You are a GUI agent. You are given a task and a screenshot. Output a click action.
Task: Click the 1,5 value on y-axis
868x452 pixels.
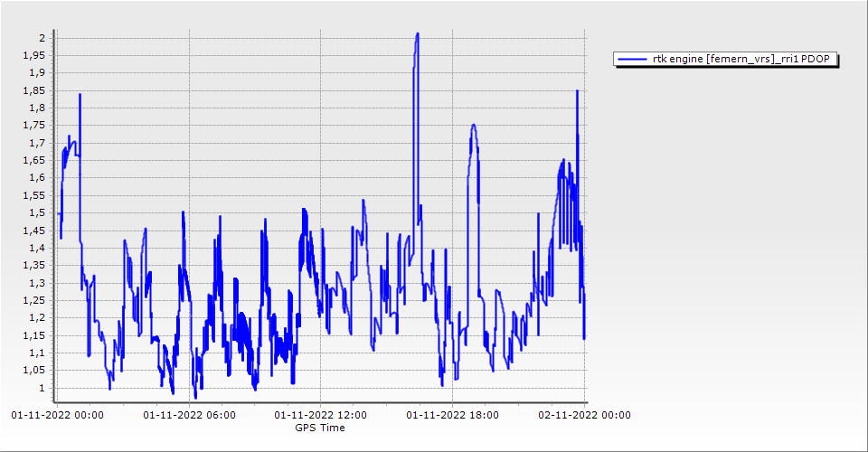[x=37, y=212]
